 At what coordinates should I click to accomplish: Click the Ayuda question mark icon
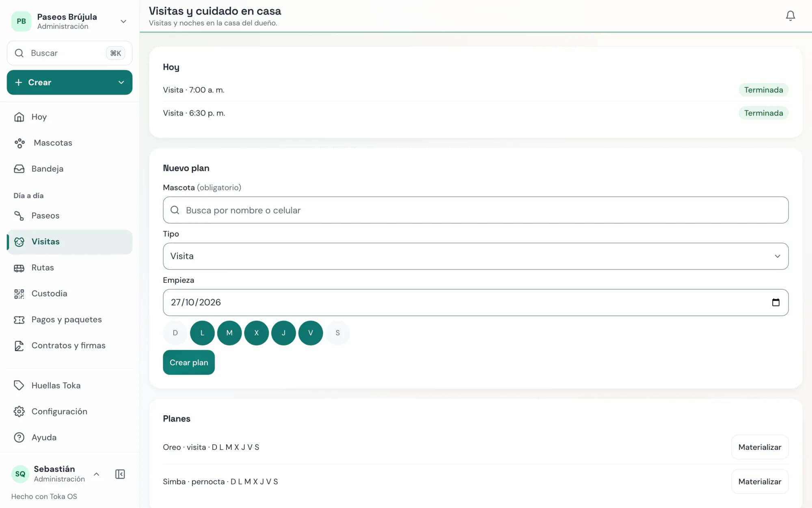19,437
